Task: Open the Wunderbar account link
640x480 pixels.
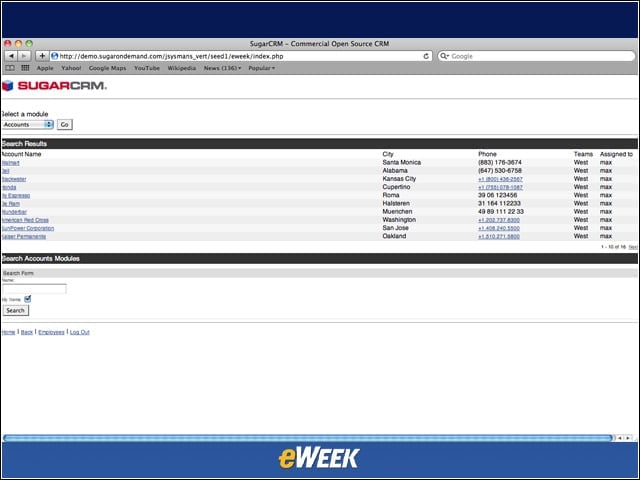Action: pos(14,212)
